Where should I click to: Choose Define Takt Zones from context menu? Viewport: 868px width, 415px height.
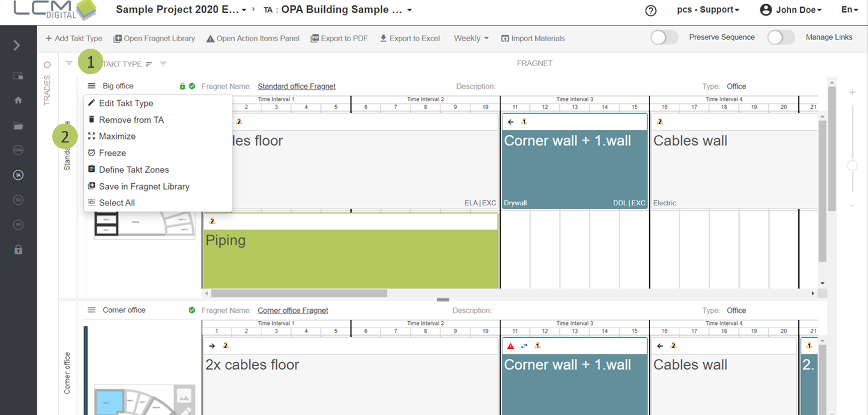tap(133, 170)
